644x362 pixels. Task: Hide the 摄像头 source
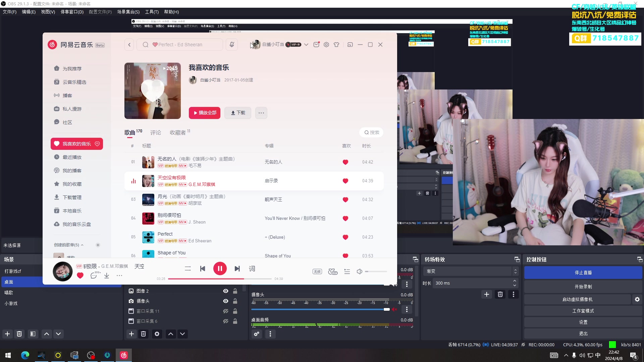tap(226, 301)
